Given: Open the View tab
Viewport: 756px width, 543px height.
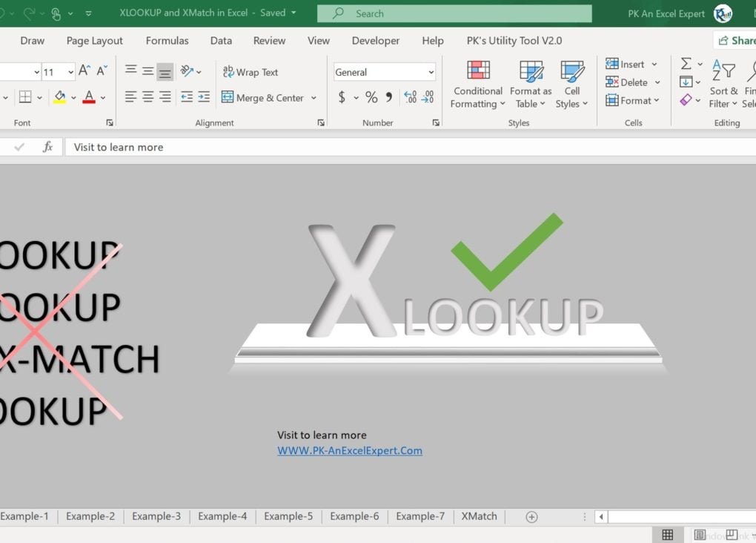Looking at the screenshot, I should pyautogui.click(x=319, y=41).
